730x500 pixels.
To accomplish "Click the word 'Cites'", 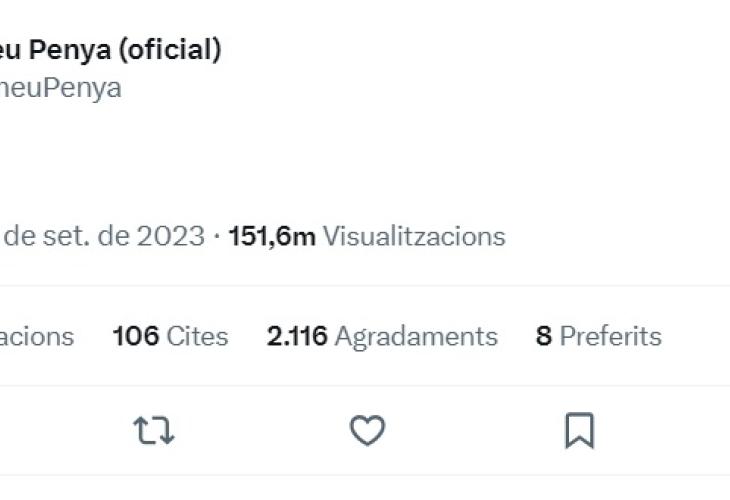I will point(197,336).
